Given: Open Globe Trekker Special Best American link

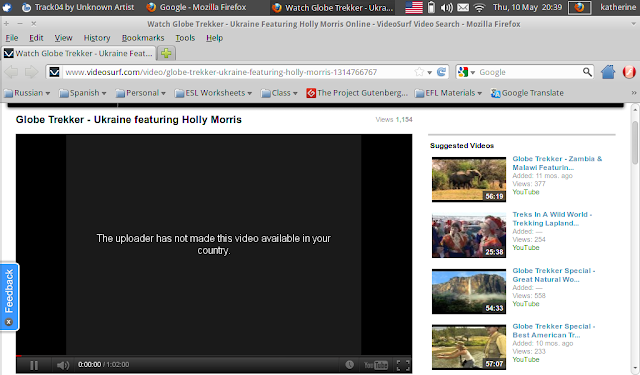Looking at the screenshot, I should point(553,331).
